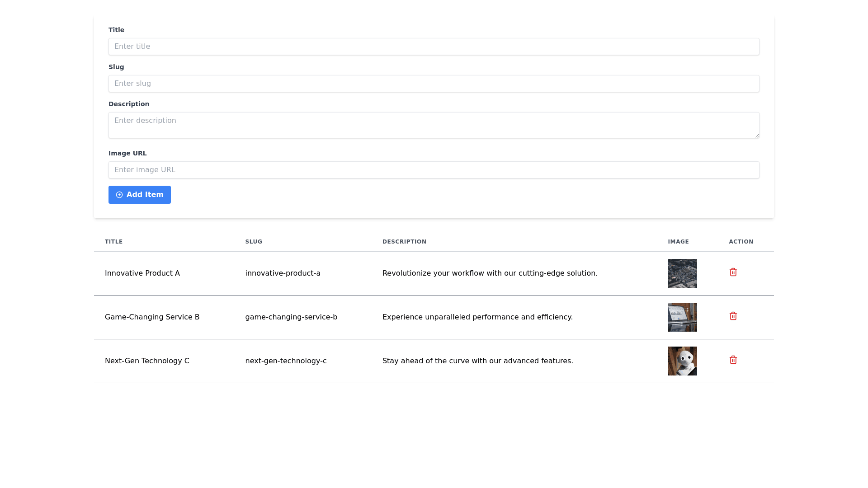Delete the Innovative Product A row
Viewport: 868px width, 488px height.
tap(733, 272)
